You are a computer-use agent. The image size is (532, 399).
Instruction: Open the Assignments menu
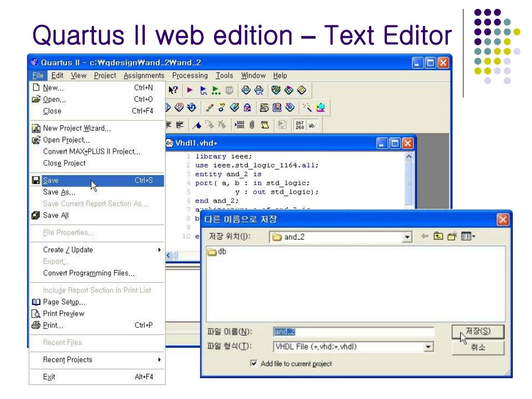pyautogui.click(x=144, y=75)
